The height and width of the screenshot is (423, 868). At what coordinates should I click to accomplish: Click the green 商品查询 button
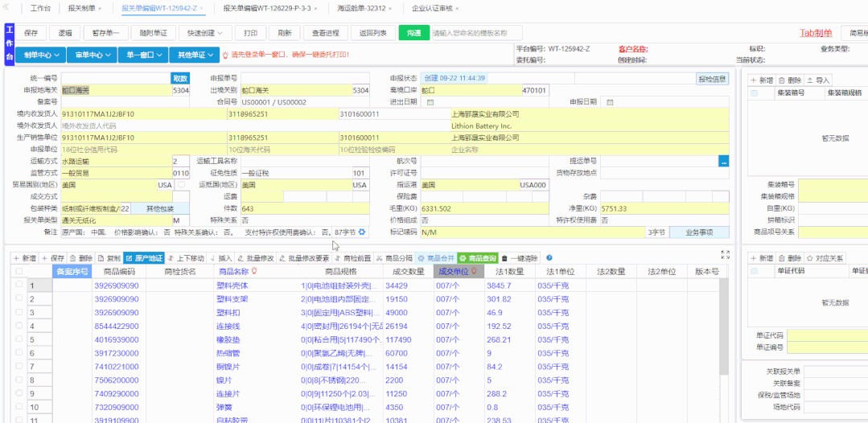tap(478, 258)
